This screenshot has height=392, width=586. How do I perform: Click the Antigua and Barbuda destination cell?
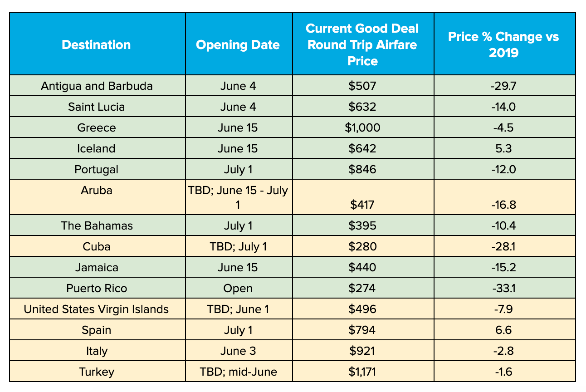click(97, 85)
